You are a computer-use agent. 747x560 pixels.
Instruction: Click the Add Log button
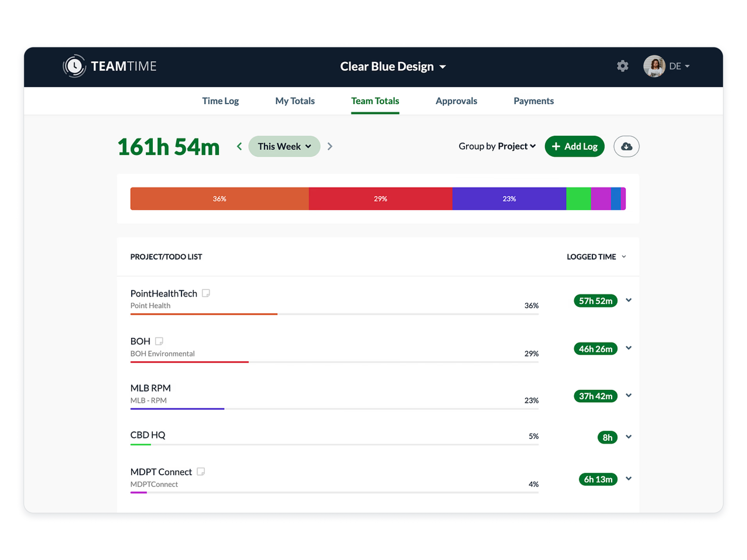pos(574,146)
